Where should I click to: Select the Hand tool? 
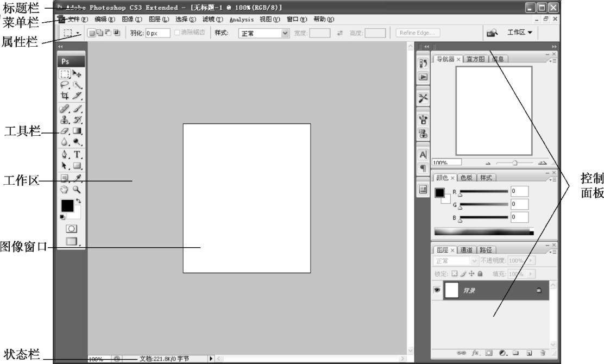(x=65, y=190)
